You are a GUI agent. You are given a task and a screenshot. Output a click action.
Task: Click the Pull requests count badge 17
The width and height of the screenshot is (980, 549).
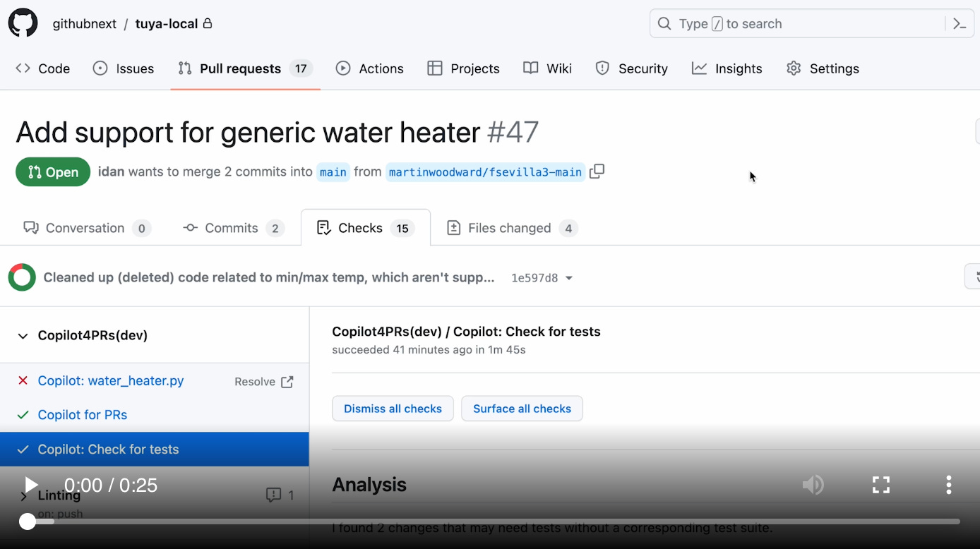(301, 68)
